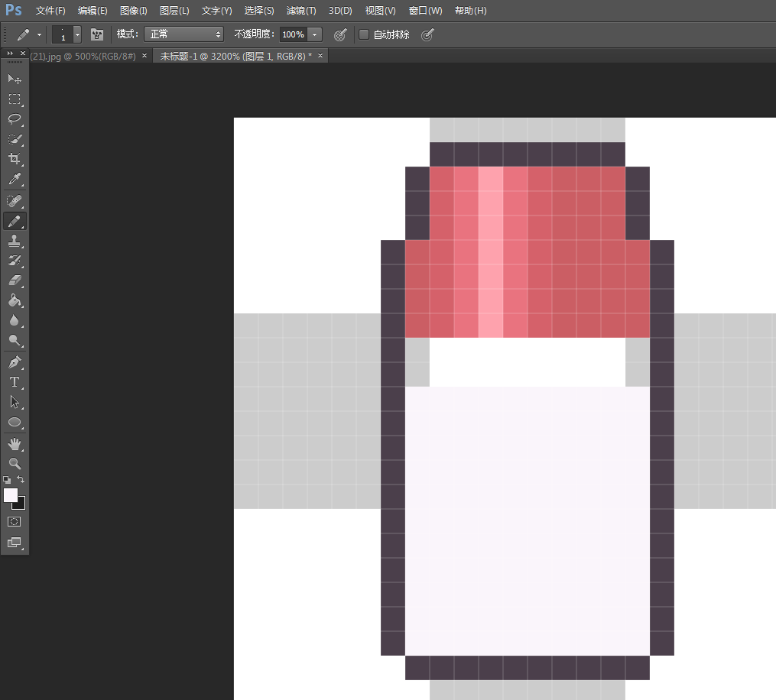Select the Move tool
776x700 pixels.
pyautogui.click(x=15, y=79)
